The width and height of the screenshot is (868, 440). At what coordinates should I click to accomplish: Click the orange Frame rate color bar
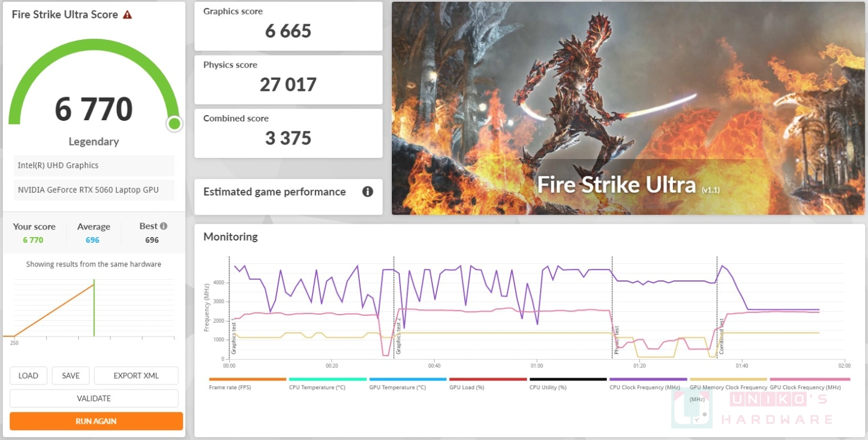[248, 379]
